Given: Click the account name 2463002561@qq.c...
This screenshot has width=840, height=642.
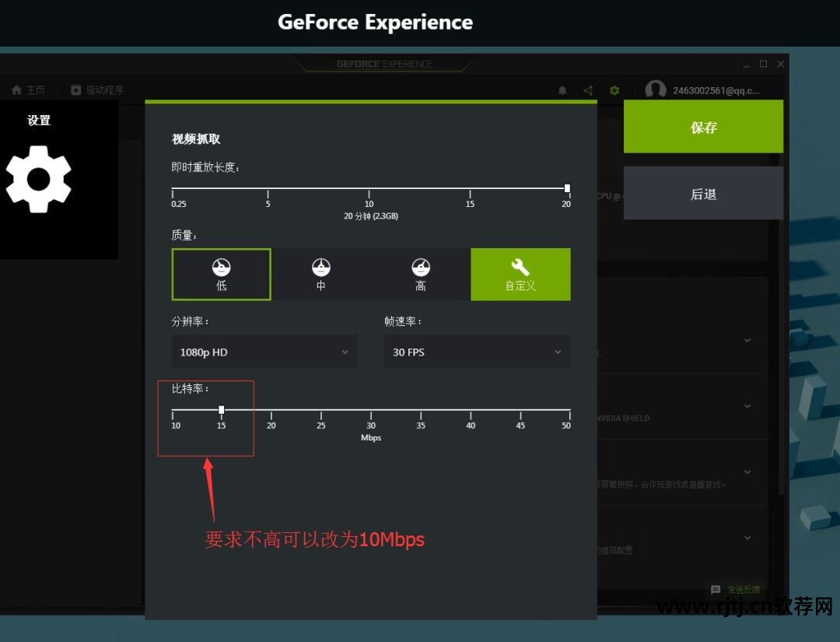Looking at the screenshot, I should coord(716,90).
